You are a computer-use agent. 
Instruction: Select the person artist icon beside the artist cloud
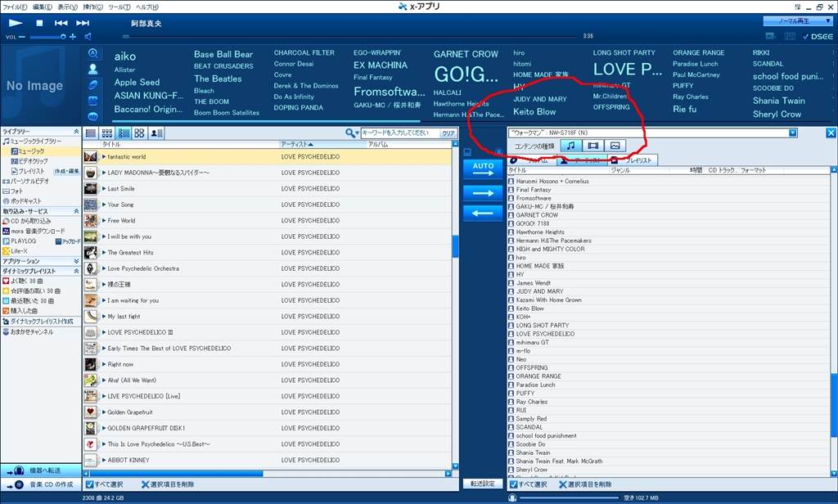[93, 69]
